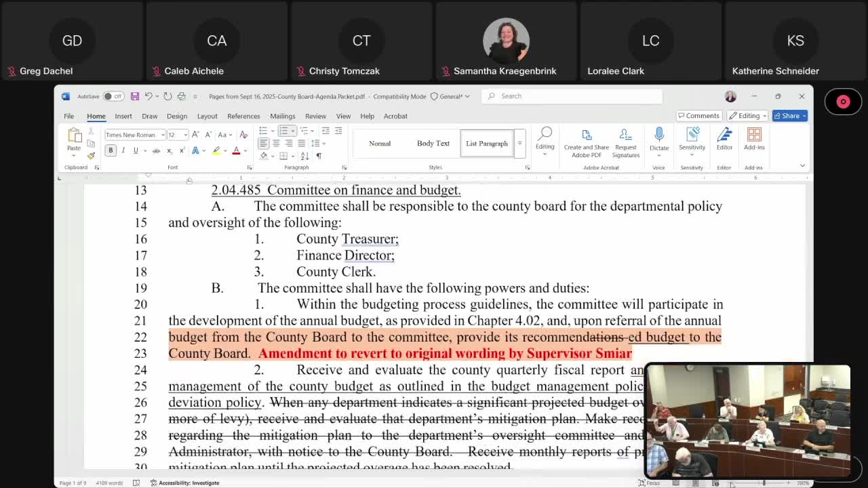Click the red recording indicator button
The height and width of the screenshot is (488, 868).
[843, 102]
